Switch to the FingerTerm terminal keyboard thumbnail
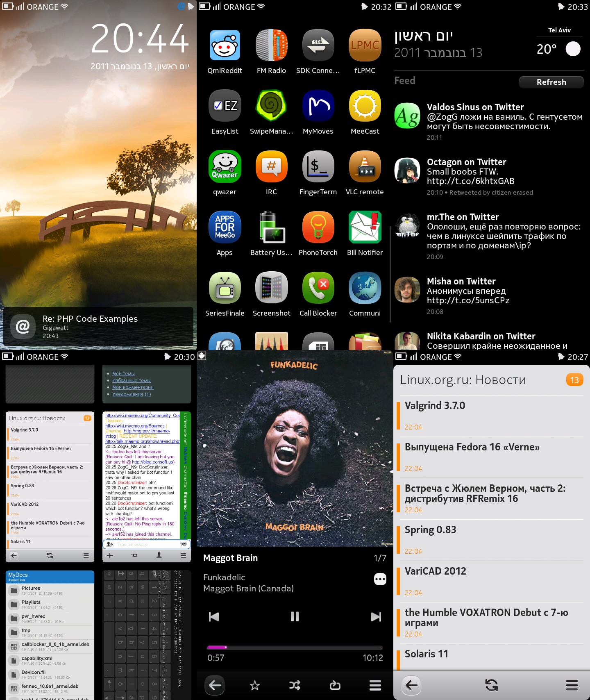Viewport: 590px width, 700px height. 147,635
